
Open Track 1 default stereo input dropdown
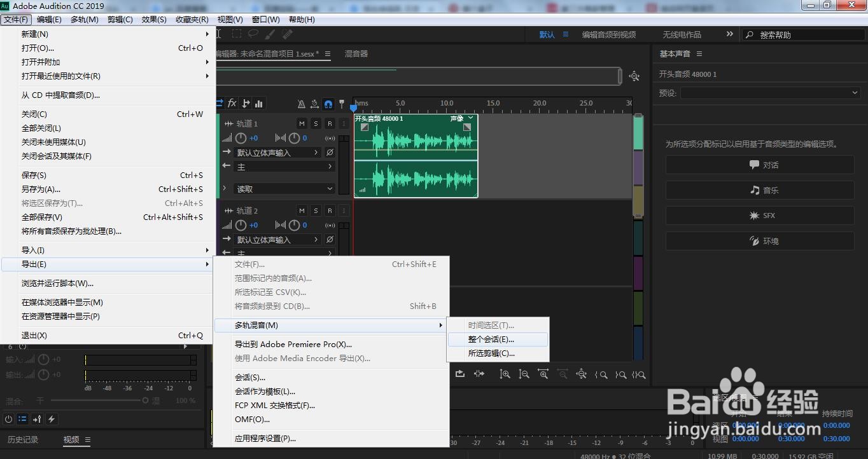coord(277,153)
